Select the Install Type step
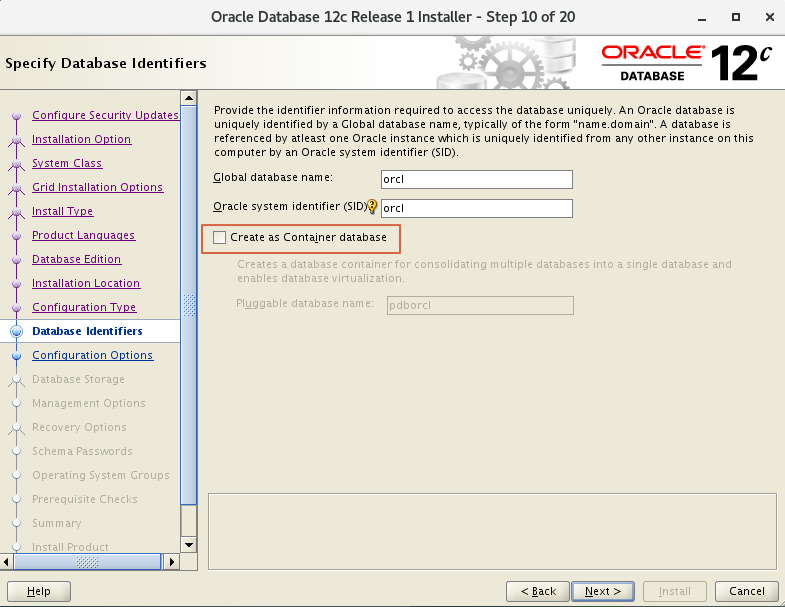This screenshot has height=607, width=785. click(x=62, y=211)
